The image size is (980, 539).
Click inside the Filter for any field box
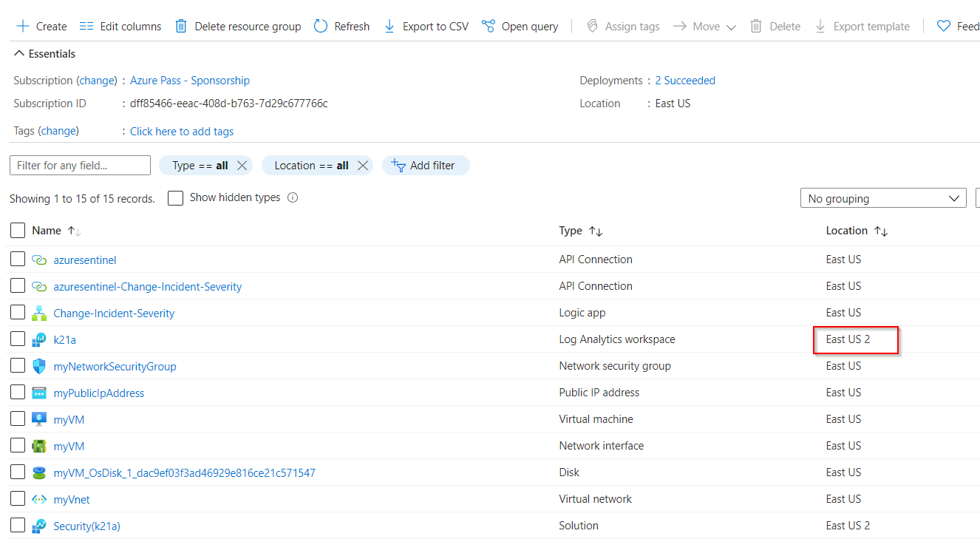[79, 165]
